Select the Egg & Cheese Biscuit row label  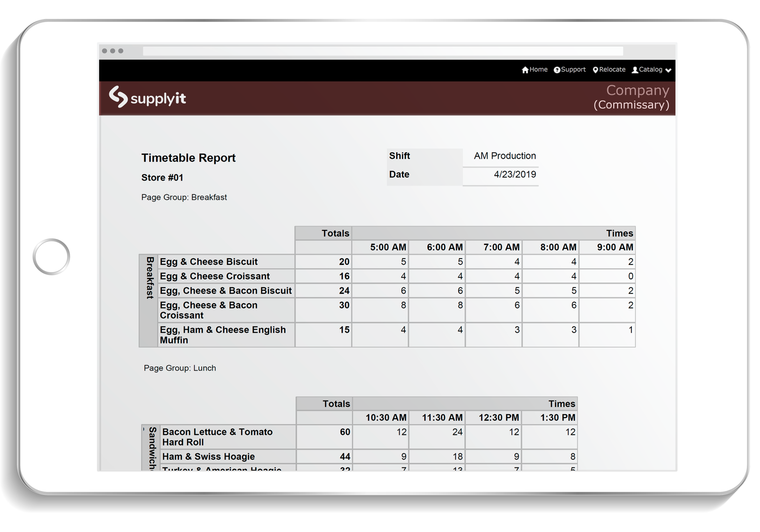[209, 261]
